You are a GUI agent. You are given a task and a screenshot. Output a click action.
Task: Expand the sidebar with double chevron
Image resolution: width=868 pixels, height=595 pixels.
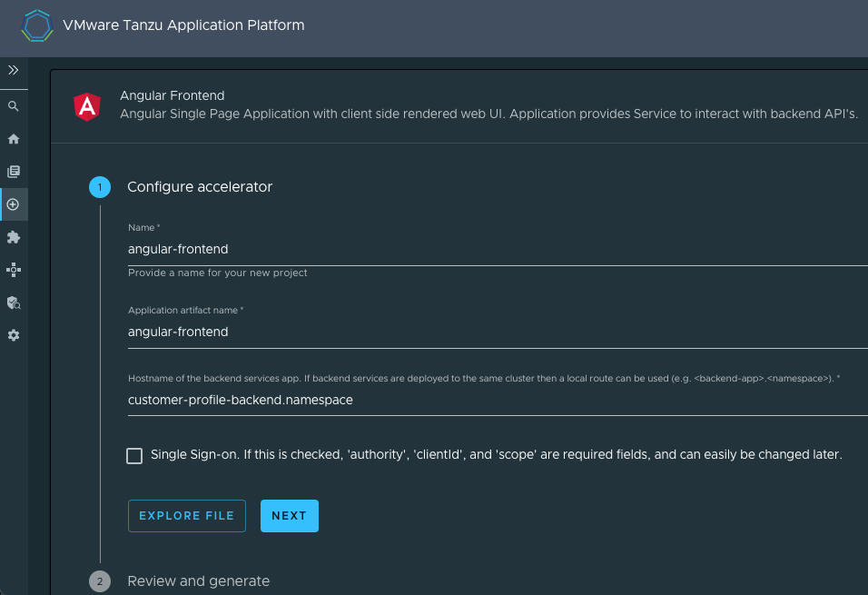click(14, 70)
